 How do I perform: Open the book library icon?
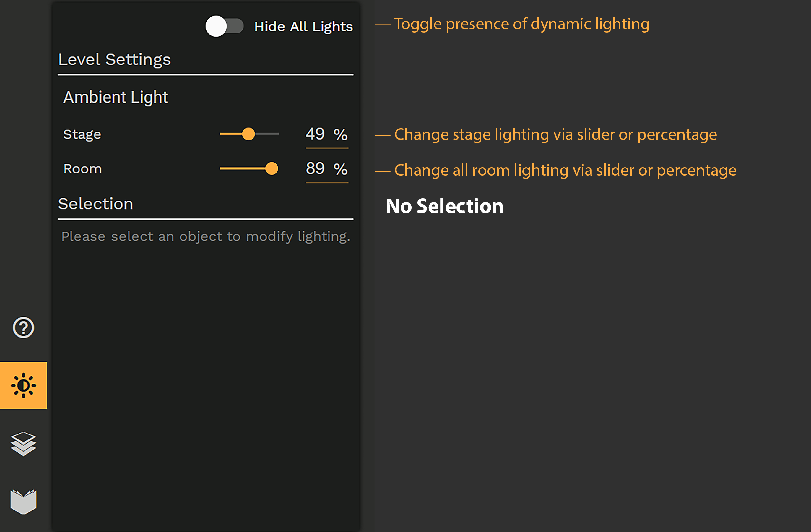(x=23, y=502)
